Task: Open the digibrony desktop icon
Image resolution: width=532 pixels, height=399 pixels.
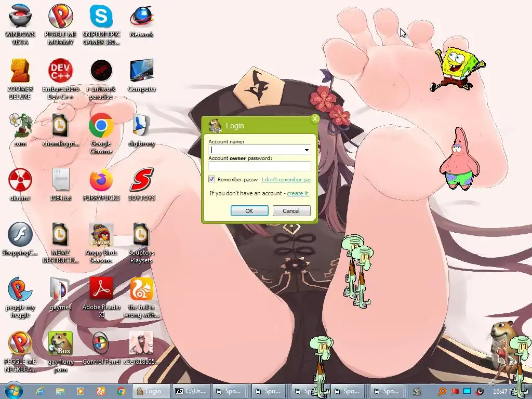Action: [141, 129]
